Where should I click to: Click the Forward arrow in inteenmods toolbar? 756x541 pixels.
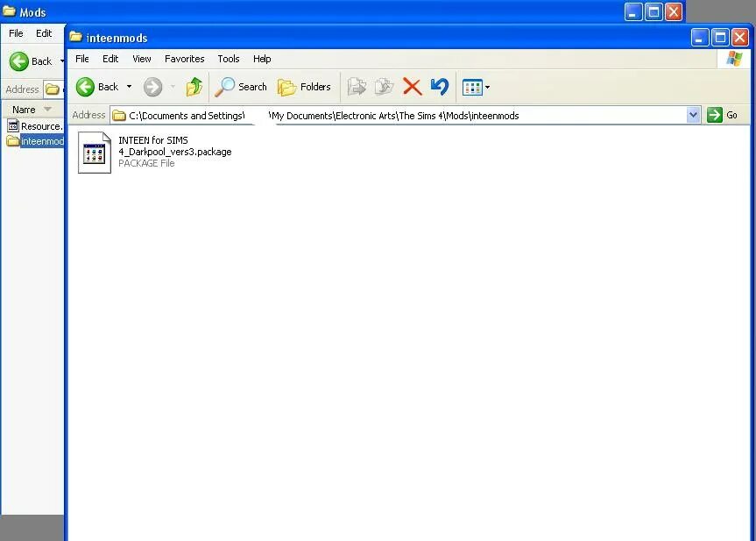tap(152, 87)
